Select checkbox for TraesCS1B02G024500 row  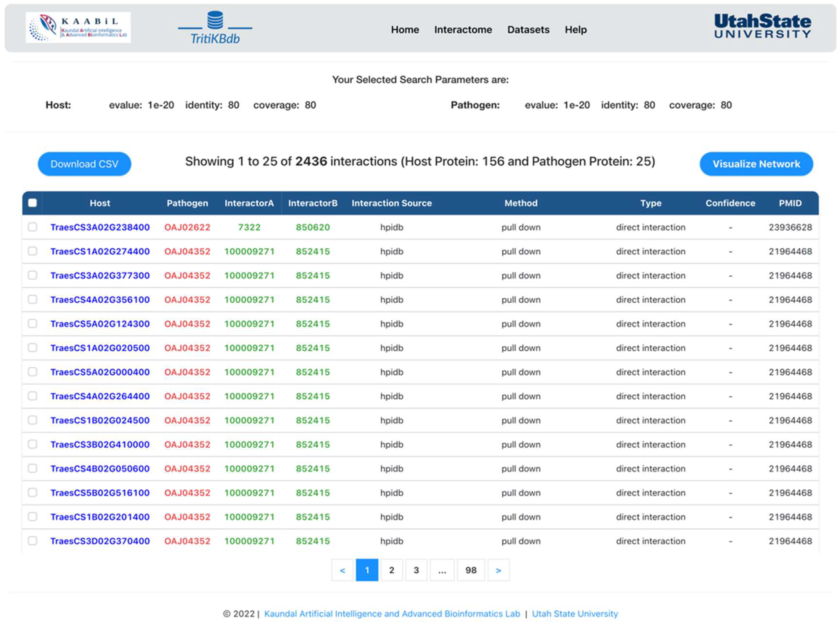33,420
